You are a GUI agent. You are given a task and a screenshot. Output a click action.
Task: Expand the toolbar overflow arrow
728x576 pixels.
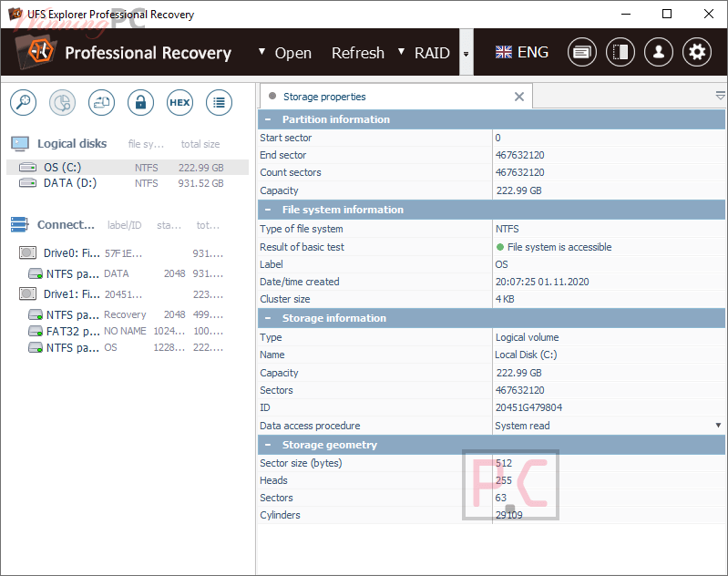(467, 54)
